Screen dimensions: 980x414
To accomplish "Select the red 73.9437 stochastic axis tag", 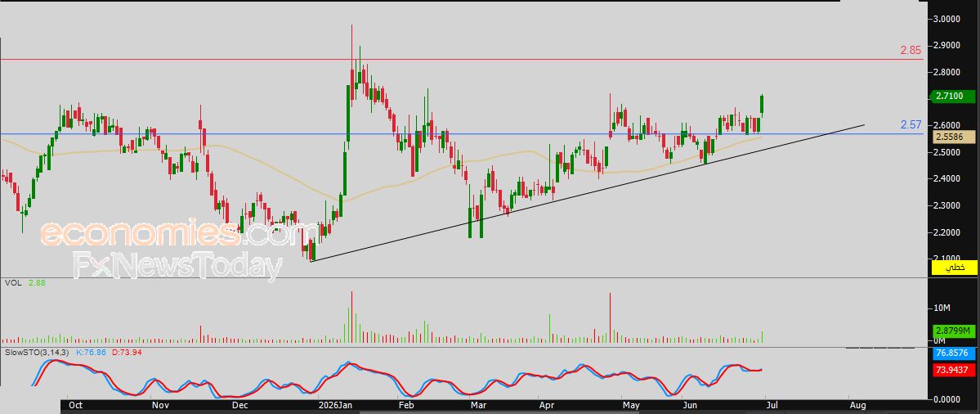I will 954,371.
